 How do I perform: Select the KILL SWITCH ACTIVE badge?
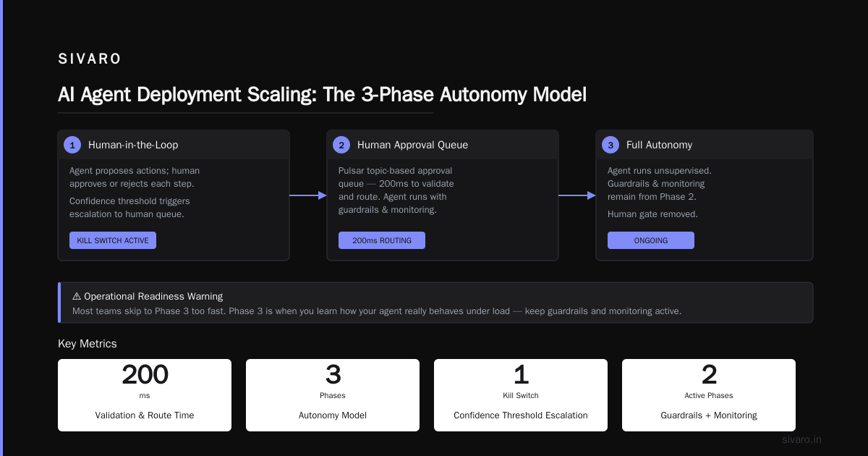tap(113, 240)
